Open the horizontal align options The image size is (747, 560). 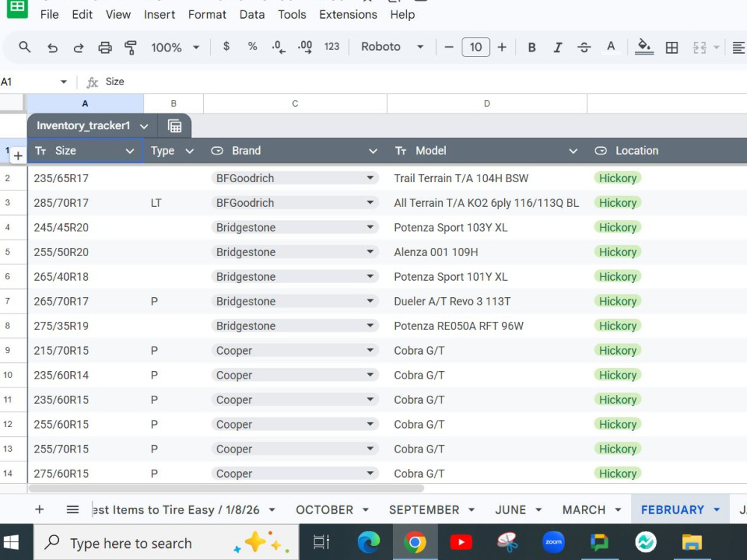[738, 47]
